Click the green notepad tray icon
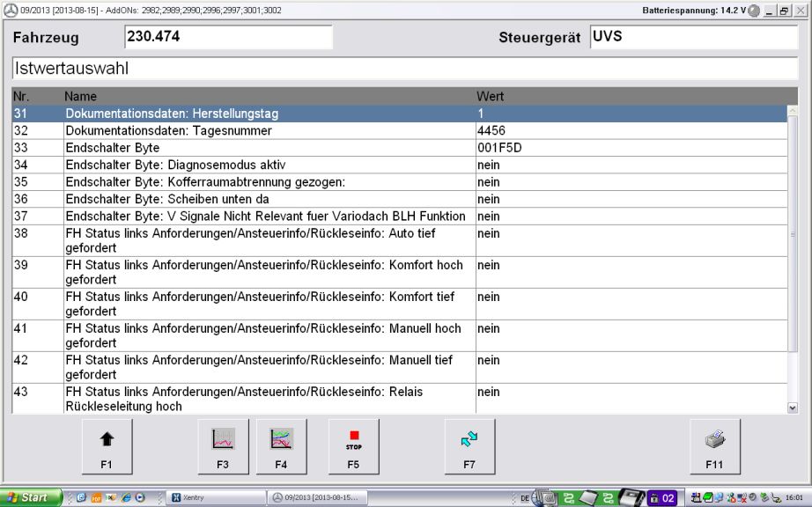This screenshot has width=812, height=507. point(707,497)
